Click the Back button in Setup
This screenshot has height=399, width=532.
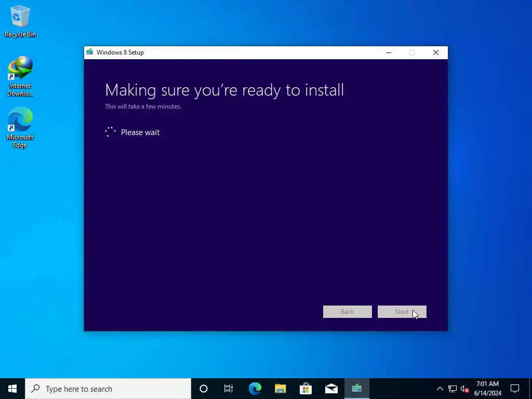(347, 312)
